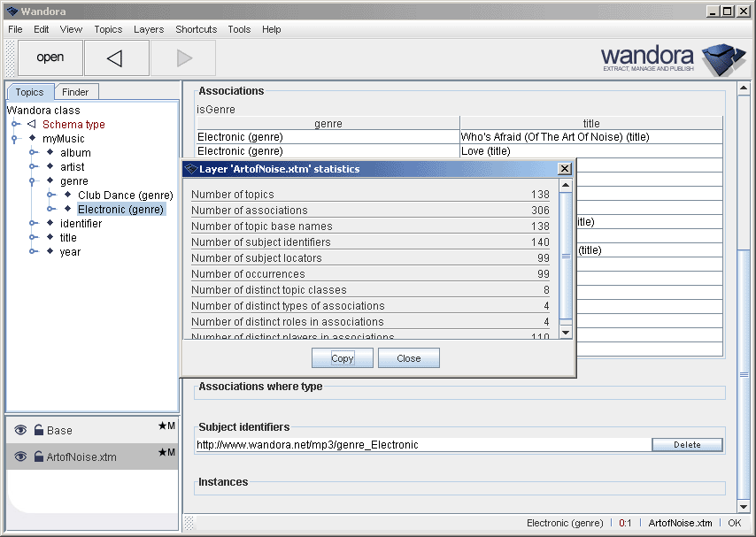Open the Layers menu
756x537 pixels.
point(148,29)
